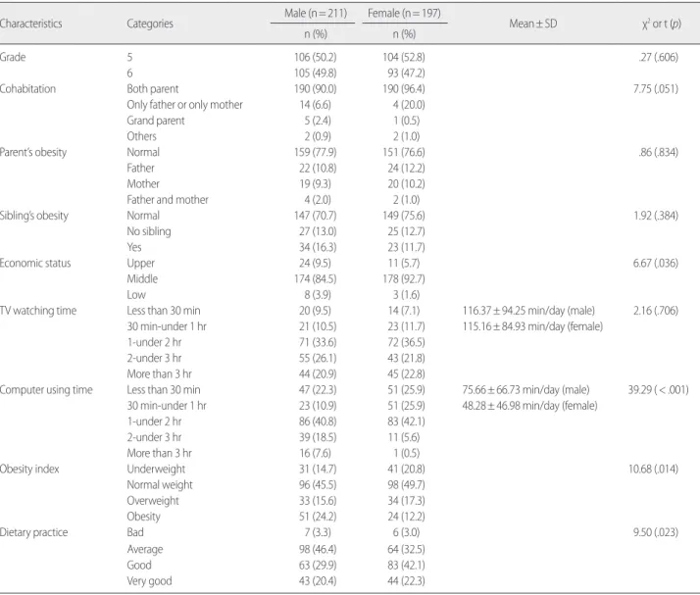
Task: Click the '51 (24.2)' cell
Action: [318, 517]
